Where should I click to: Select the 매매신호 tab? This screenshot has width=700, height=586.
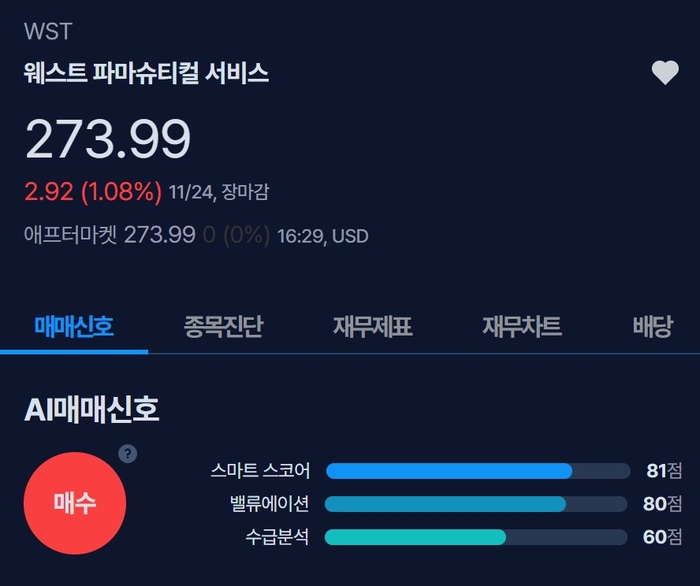point(74,326)
